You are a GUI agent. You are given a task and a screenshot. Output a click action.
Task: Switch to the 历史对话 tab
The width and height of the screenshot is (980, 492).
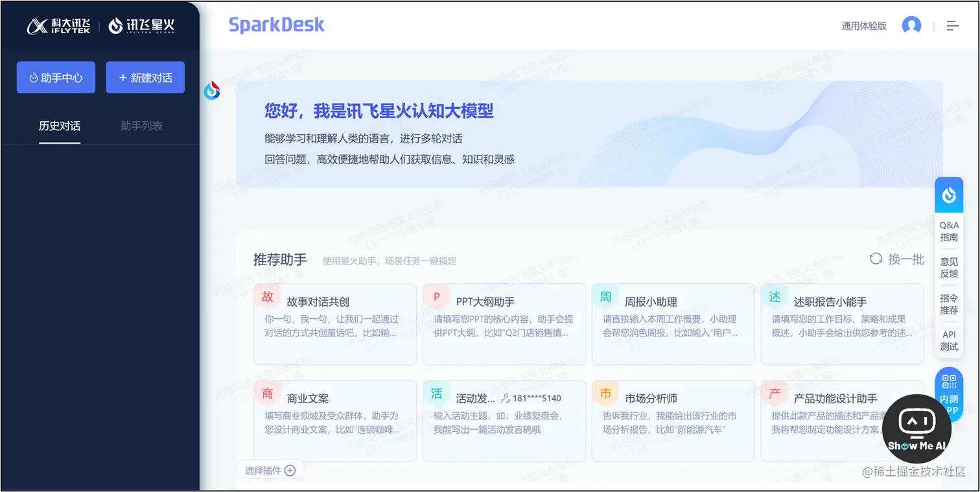click(60, 126)
